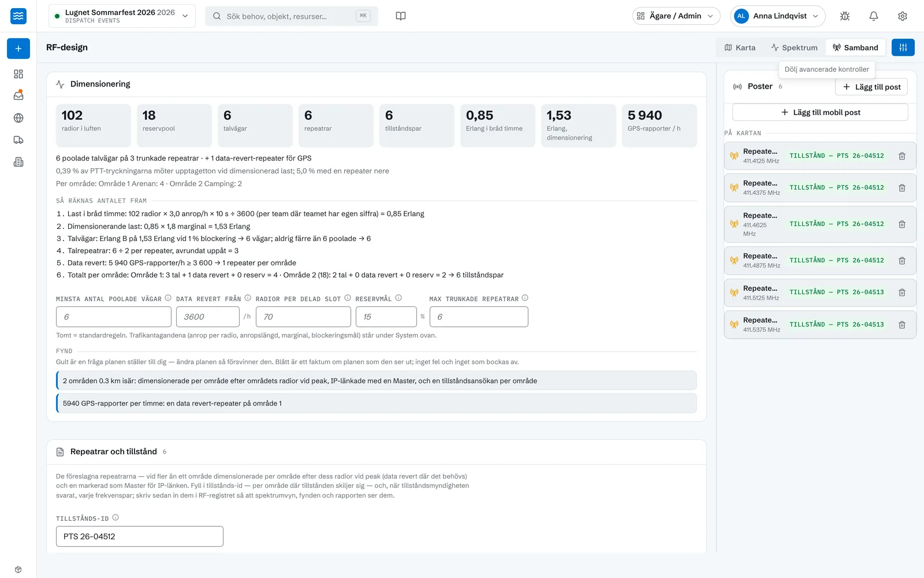Open the globe icon in left sidebar

(x=18, y=118)
